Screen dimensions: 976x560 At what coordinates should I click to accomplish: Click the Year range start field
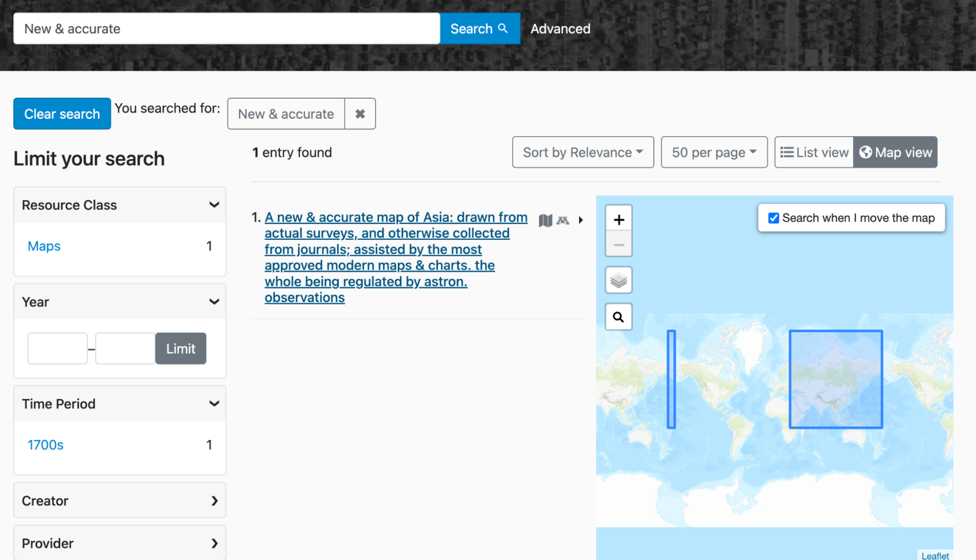click(x=58, y=349)
